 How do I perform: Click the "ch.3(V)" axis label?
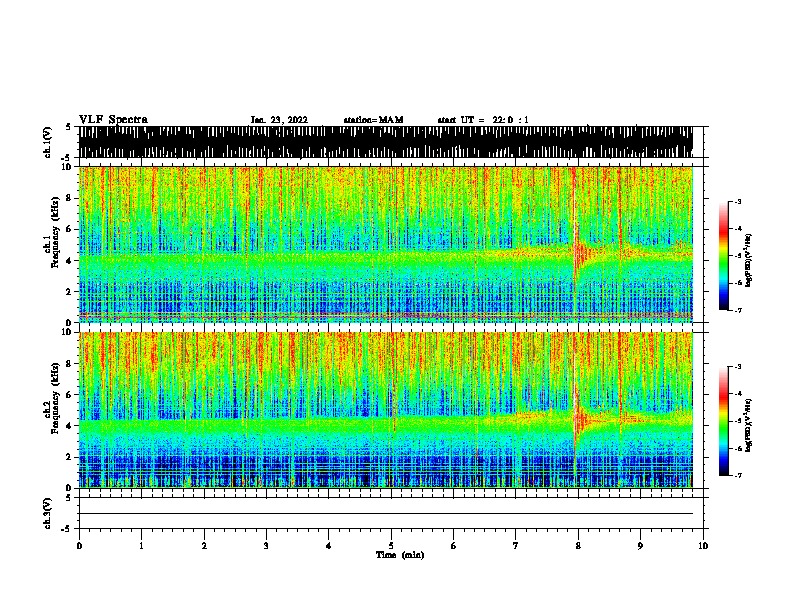pyautogui.click(x=48, y=513)
